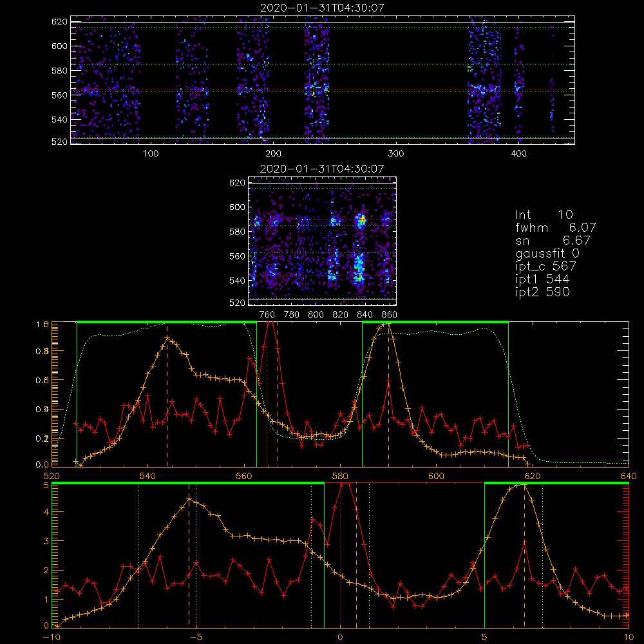Click the "sn 6.67" value text
Image resolution: width=644 pixels, height=644 pixels.
click(553, 240)
